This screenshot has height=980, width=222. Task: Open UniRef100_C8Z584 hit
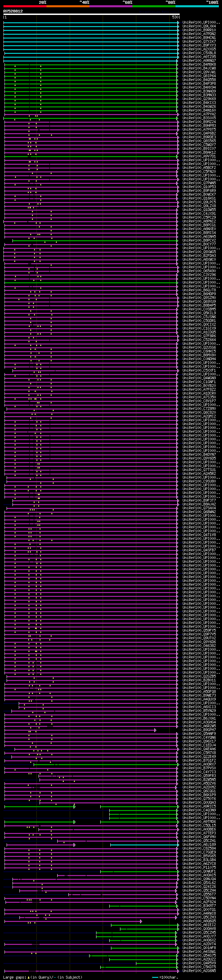(199, 848)
